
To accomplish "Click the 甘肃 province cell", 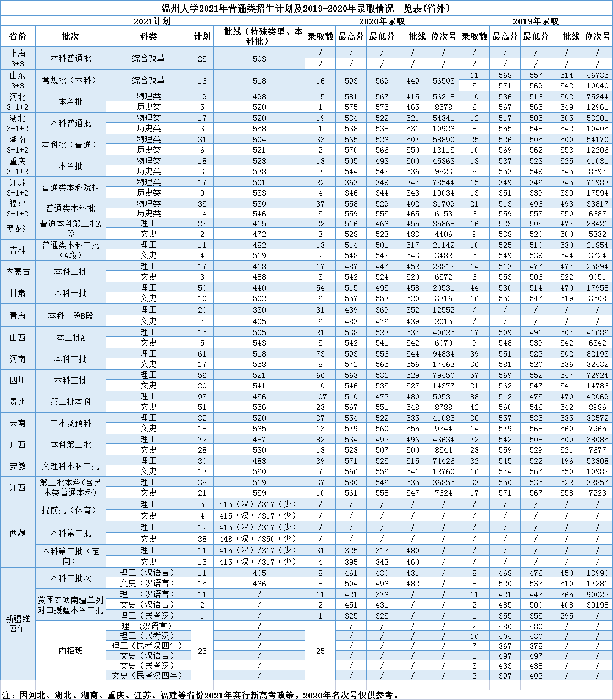I will [18, 293].
